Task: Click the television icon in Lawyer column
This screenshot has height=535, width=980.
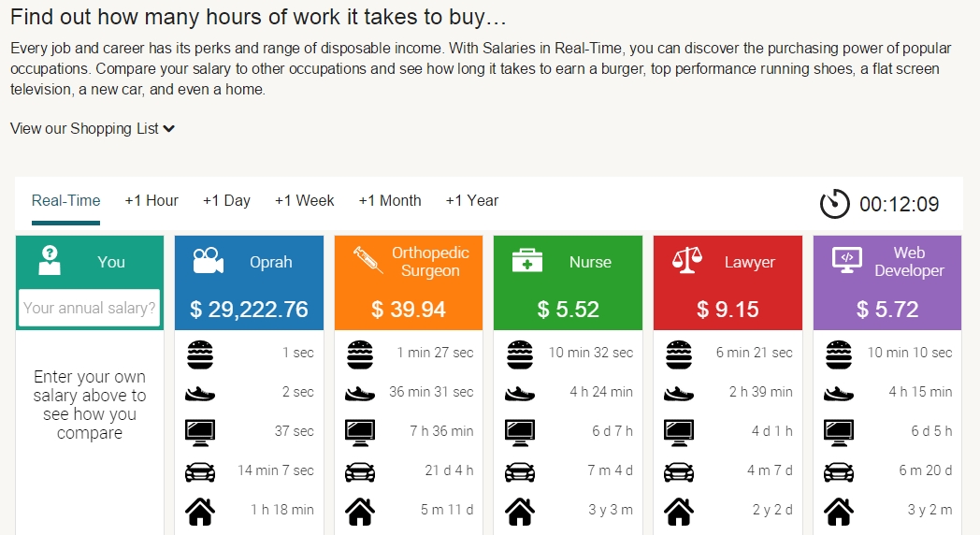Action: pos(679,432)
